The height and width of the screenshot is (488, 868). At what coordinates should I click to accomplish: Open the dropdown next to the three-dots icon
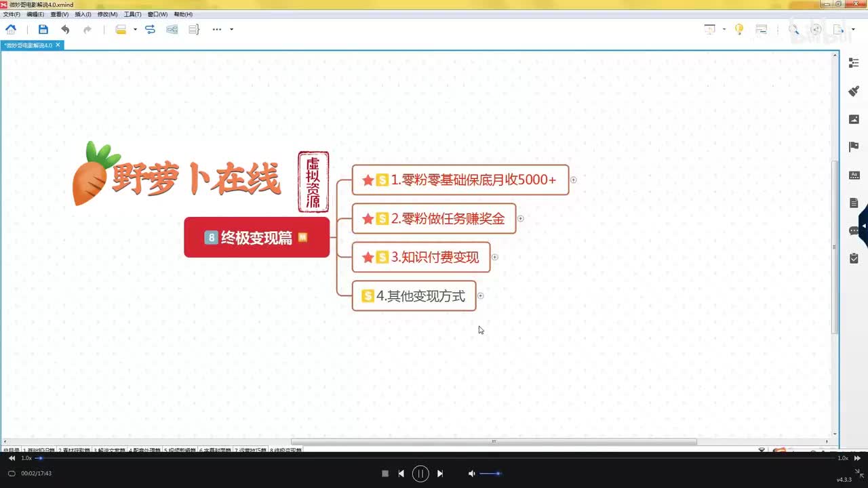pos(231,29)
